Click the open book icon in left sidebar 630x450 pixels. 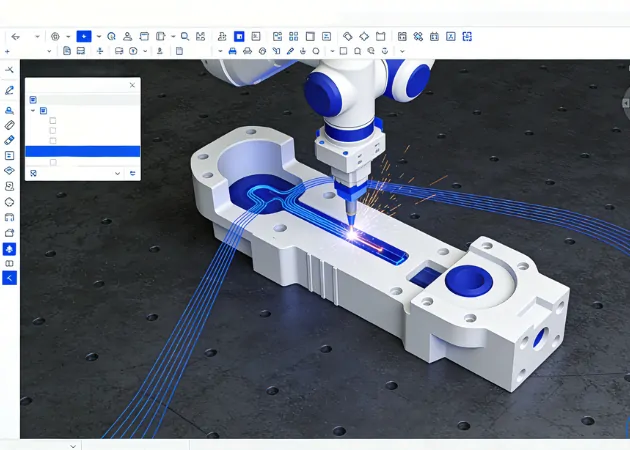click(9, 264)
